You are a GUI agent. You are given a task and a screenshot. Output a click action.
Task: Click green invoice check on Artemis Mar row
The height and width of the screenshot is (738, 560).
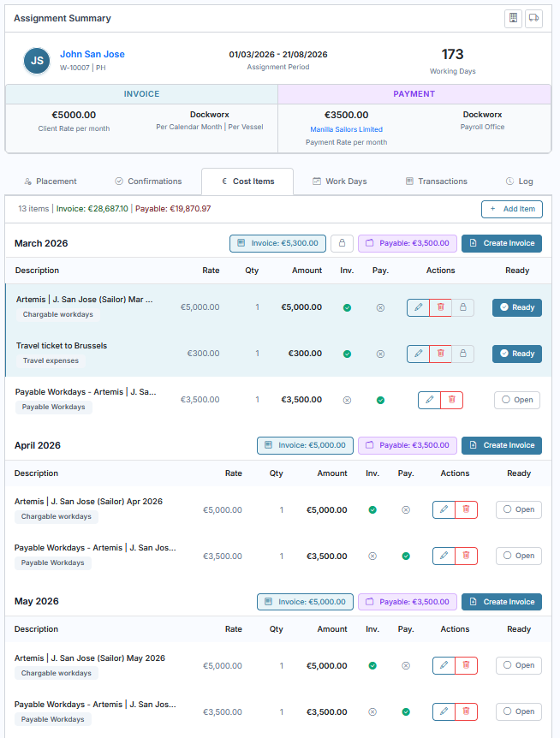click(x=348, y=308)
